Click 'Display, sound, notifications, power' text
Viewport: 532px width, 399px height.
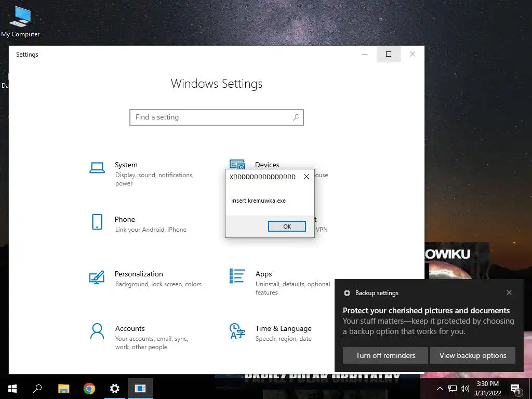tap(154, 179)
